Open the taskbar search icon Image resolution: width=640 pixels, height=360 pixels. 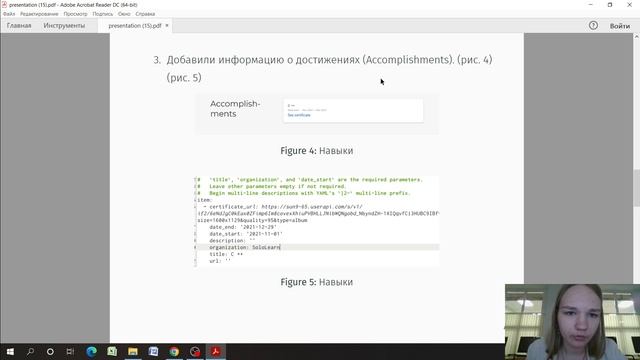click(30, 351)
